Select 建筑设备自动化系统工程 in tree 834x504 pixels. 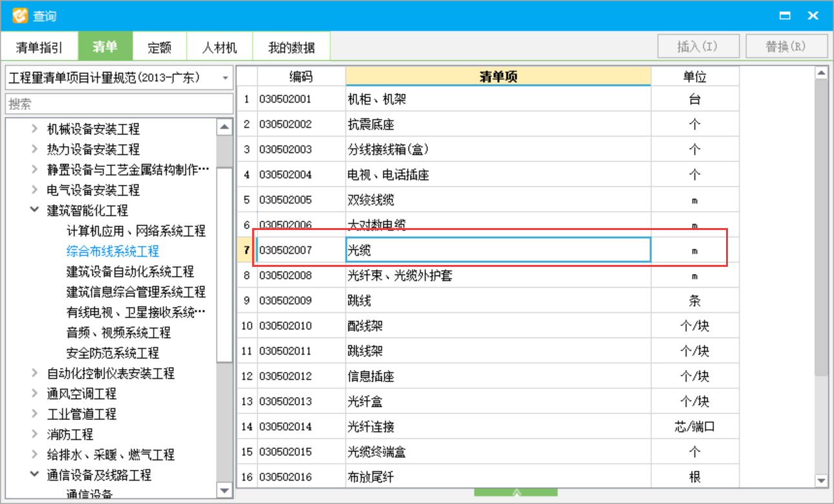pyautogui.click(x=130, y=271)
